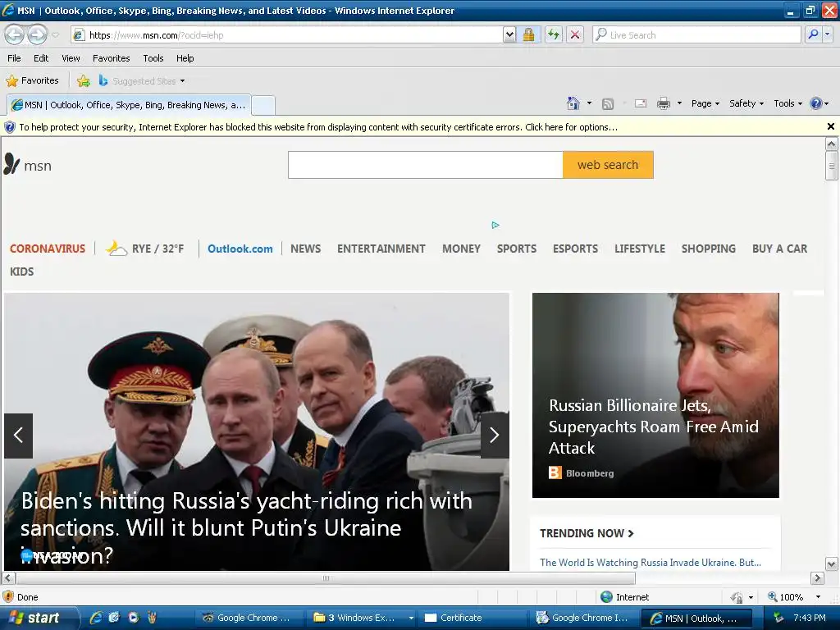Open the Favorites menu

(x=111, y=58)
